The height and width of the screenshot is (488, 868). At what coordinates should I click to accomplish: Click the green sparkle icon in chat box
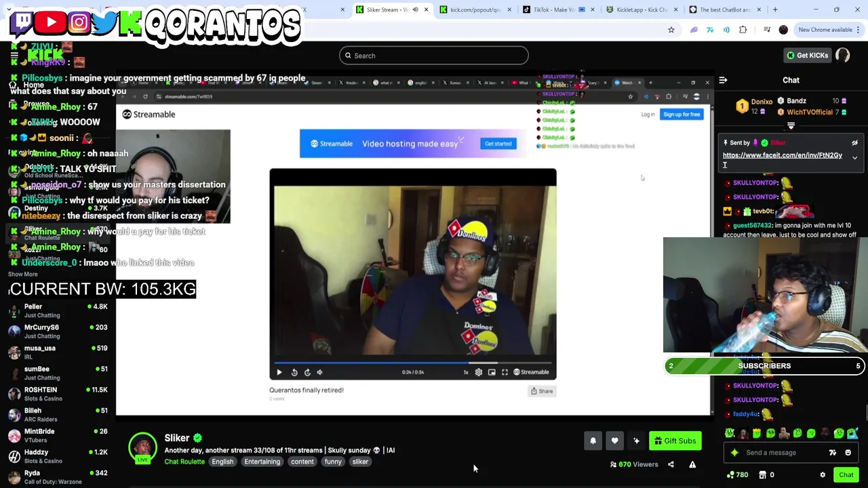coord(734,453)
